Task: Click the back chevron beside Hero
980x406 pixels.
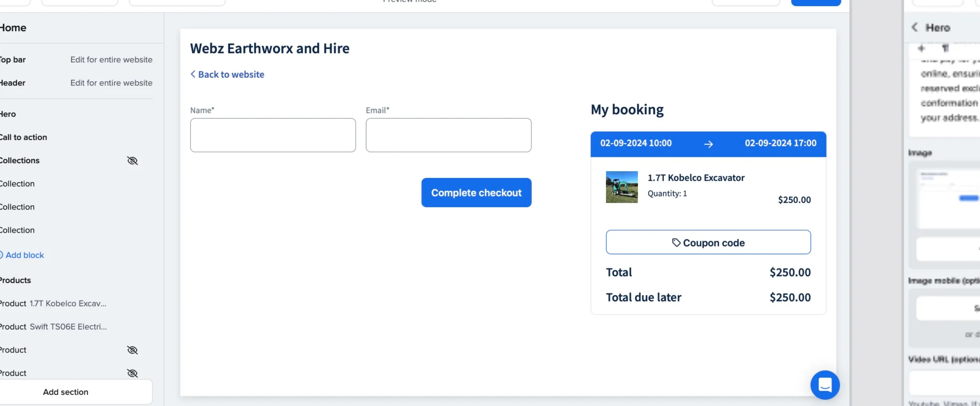Action: (x=915, y=28)
